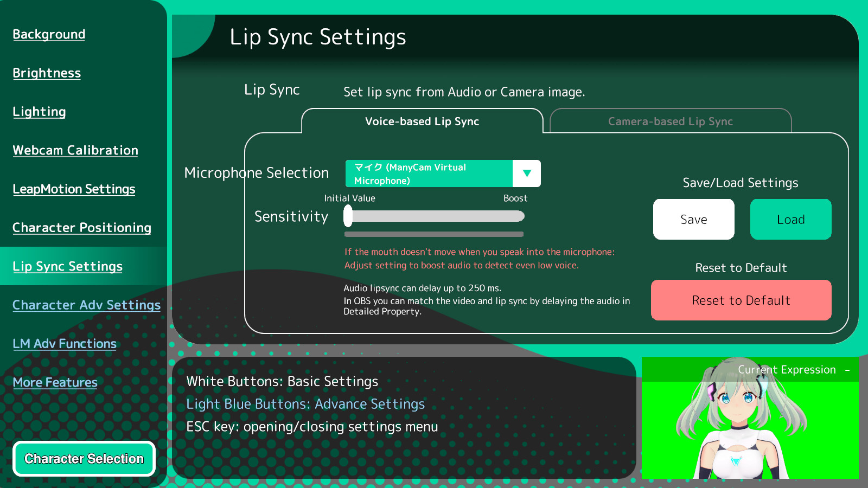Click the 'Initial Value' label
The width and height of the screenshot is (868, 488).
349,198
